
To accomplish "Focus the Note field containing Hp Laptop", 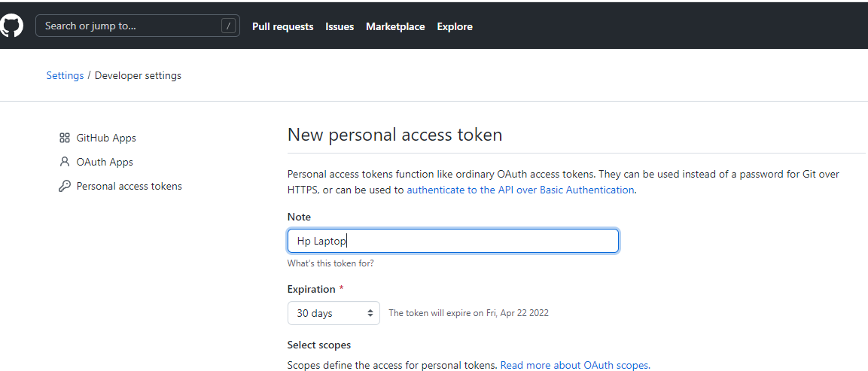I will (452, 241).
